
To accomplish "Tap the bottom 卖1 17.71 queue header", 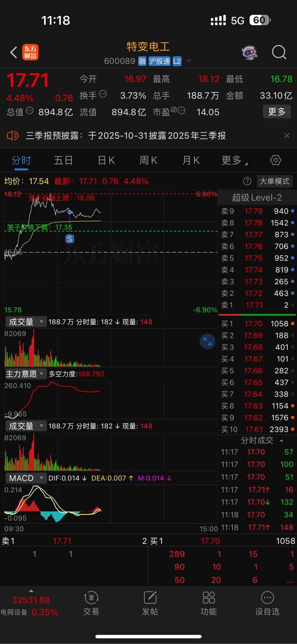I will pos(74,541).
